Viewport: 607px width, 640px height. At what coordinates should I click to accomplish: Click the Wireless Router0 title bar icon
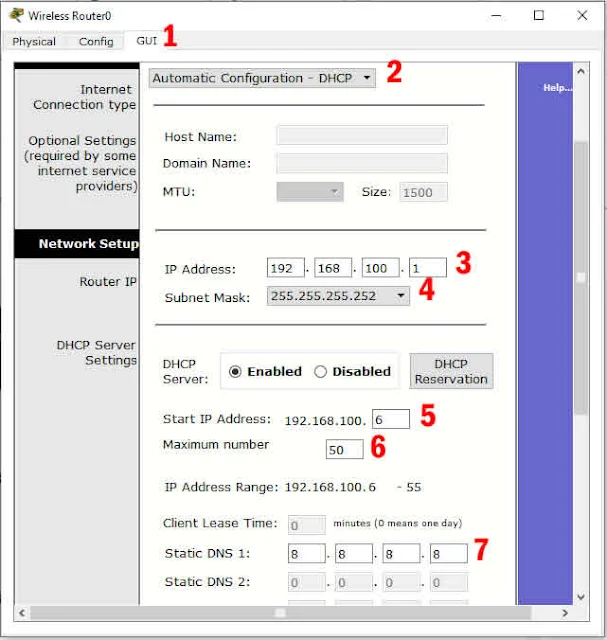16,15
